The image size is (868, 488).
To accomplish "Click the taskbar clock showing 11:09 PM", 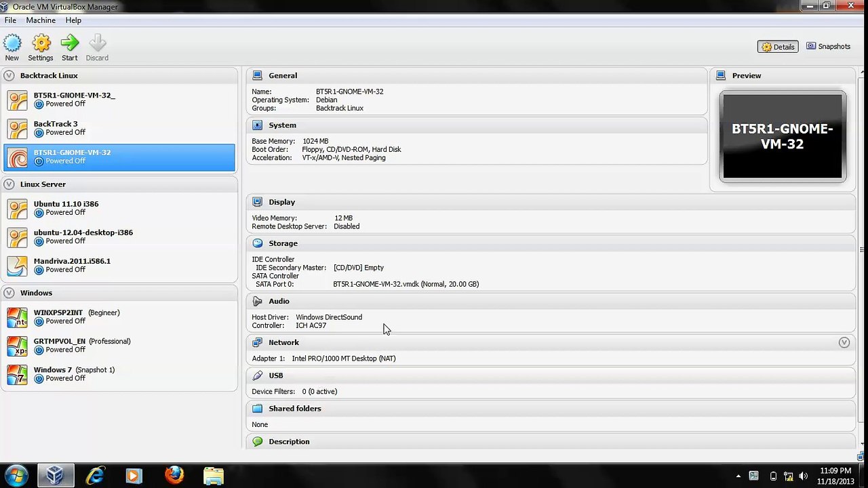I will click(835, 476).
